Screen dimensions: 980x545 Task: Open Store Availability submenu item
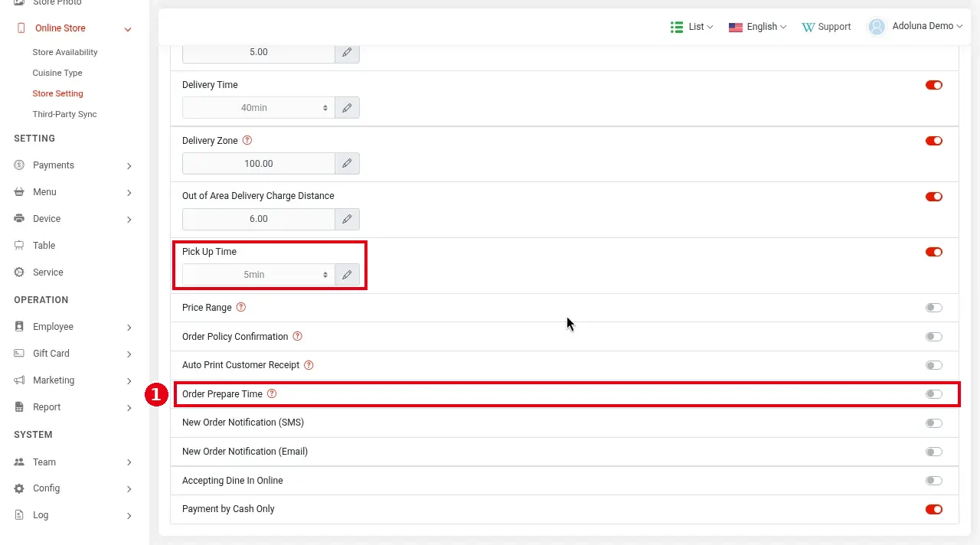pyautogui.click(x=65, y=52)
